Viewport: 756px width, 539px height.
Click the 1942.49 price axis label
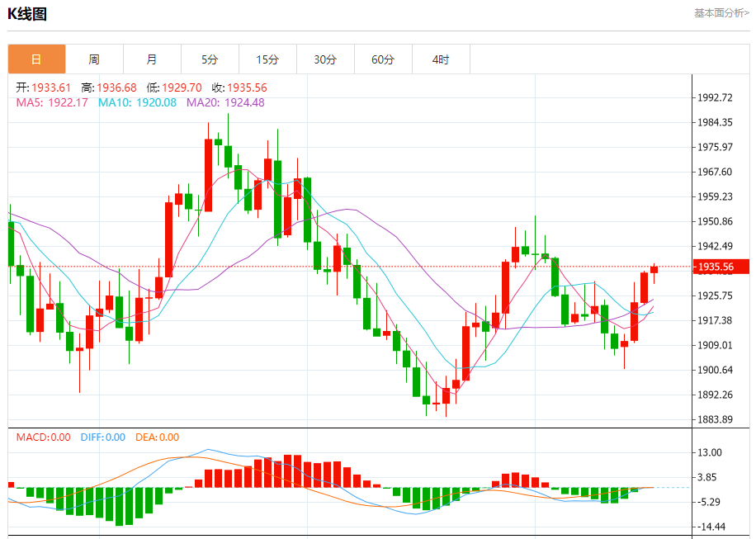(715, 246)
